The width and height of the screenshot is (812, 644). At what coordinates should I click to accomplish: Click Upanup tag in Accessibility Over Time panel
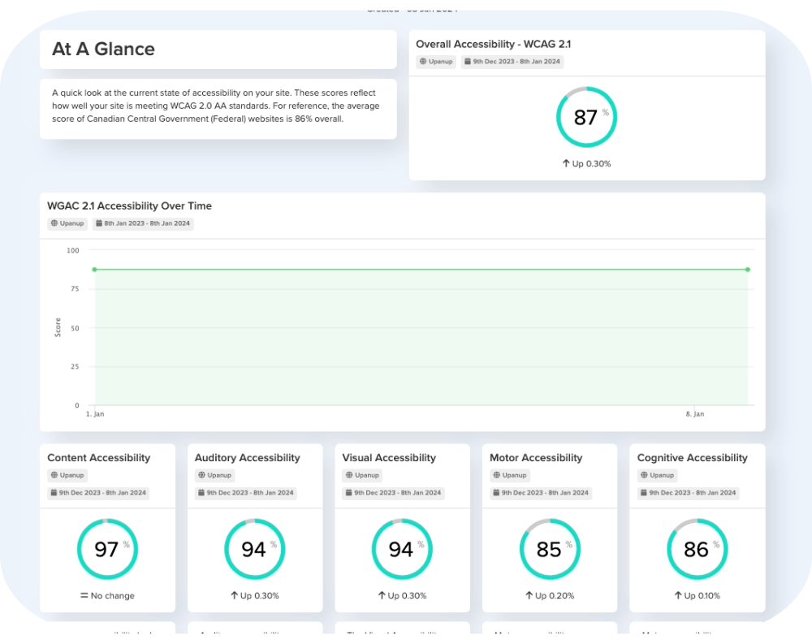click(67, 223)
